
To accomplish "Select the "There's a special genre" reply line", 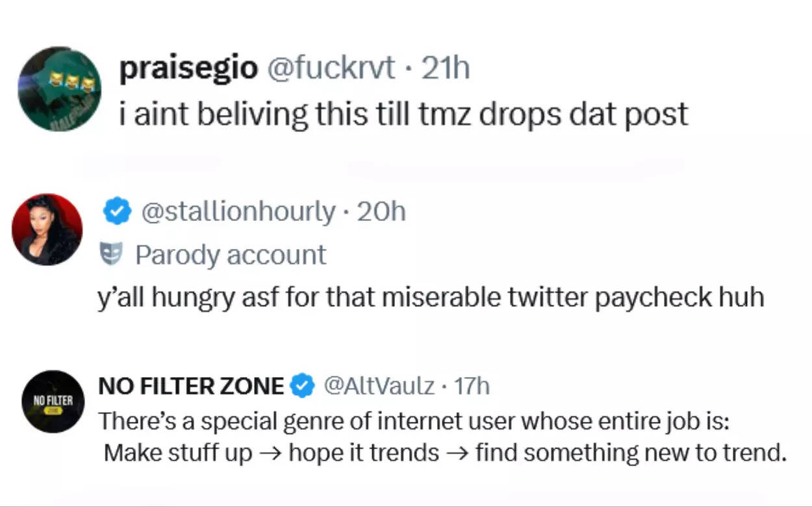I will pyautogui.click(x=414, y=421).
